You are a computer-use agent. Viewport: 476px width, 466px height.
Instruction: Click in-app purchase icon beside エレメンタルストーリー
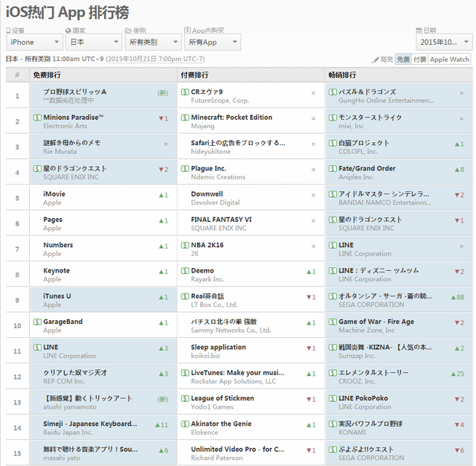(332, 372)
